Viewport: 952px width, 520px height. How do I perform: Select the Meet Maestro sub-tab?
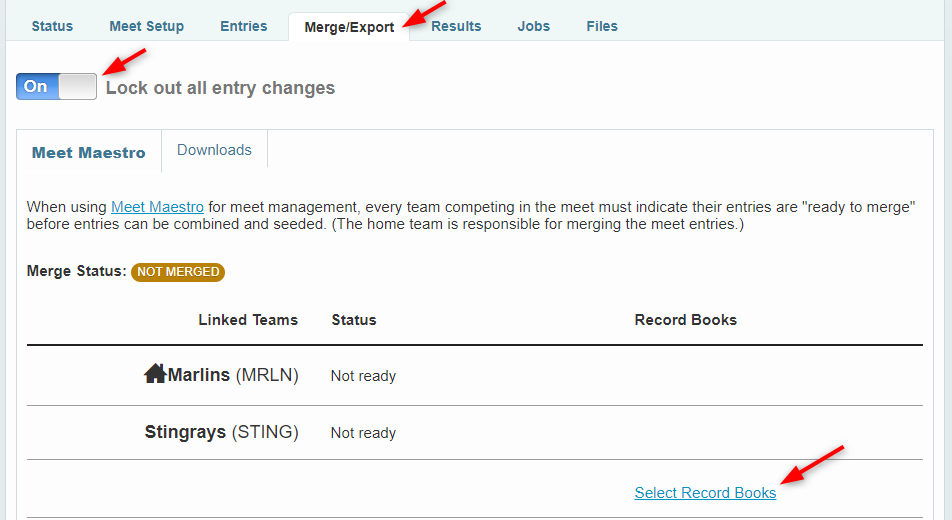(89, 153)
